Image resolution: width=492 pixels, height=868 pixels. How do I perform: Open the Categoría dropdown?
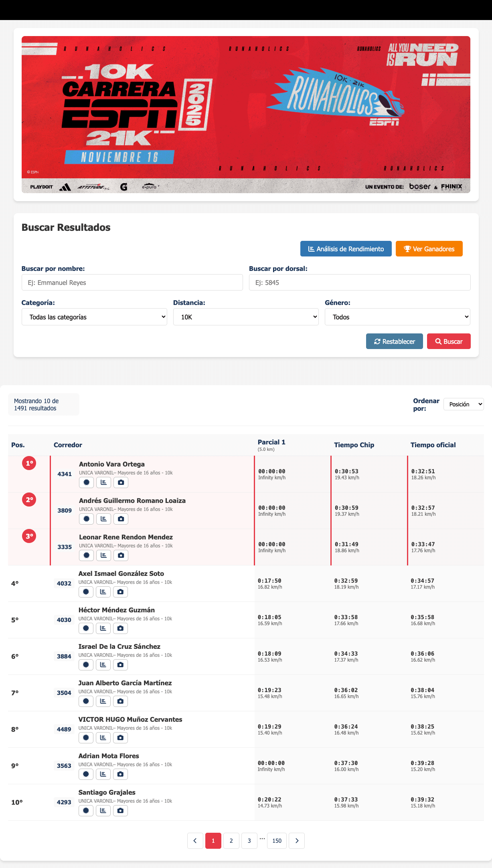pyautogui.click(x=94, y=317)
